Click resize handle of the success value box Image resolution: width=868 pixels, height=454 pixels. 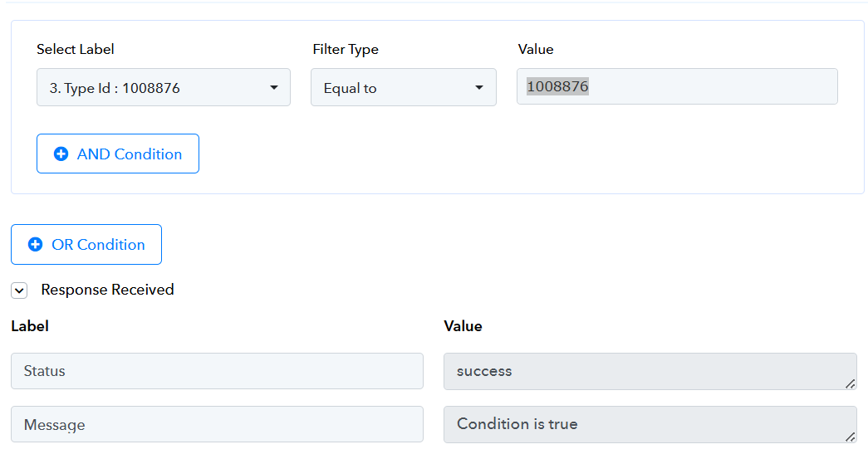850,383
